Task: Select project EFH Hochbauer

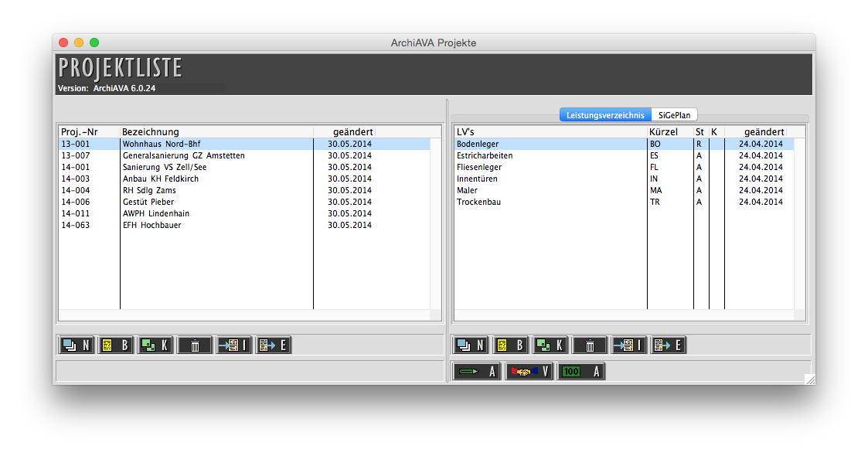Action: pos(244,225)
